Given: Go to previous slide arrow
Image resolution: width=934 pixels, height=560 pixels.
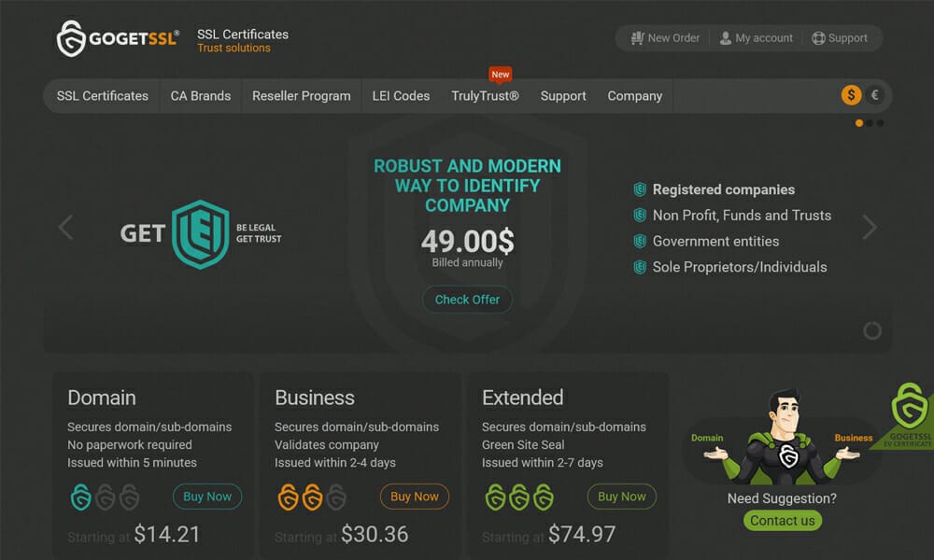Looking at the screenshot, I should click(x=65, y=228).
